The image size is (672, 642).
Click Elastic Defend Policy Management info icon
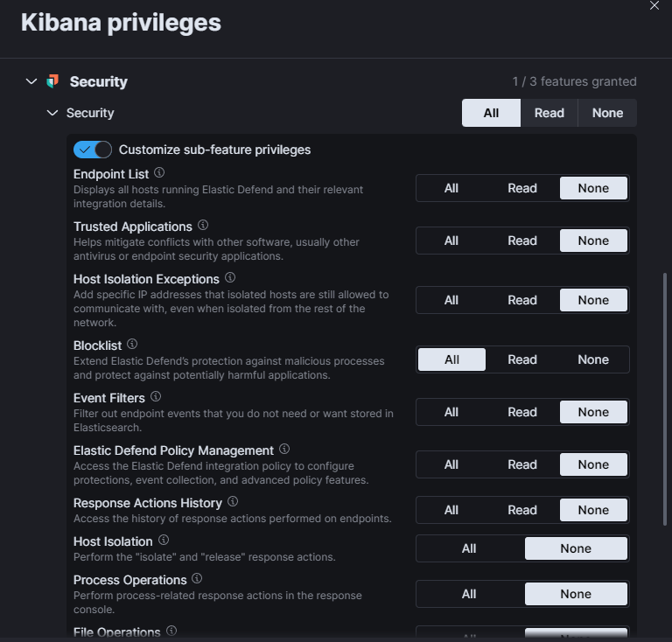[x=285, y=450]
